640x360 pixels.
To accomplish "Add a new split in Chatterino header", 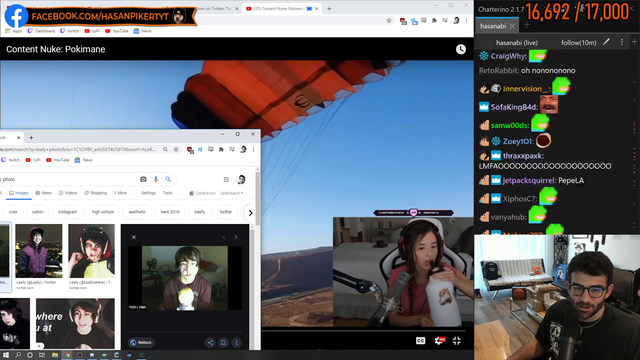I will [634, 42].
